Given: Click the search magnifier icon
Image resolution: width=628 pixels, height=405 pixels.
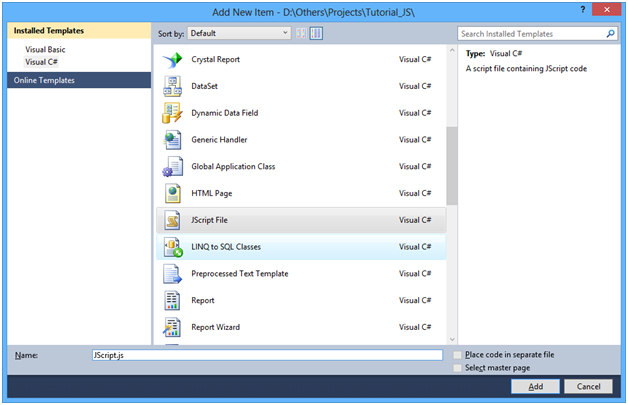Looking at the screenshot, I should pyautogui.click(x=610, y=34).
